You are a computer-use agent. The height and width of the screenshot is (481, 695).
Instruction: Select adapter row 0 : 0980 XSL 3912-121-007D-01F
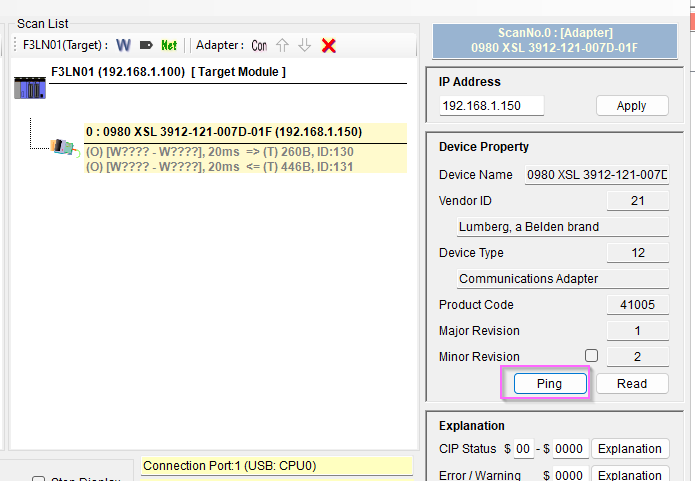click(245, 132)
